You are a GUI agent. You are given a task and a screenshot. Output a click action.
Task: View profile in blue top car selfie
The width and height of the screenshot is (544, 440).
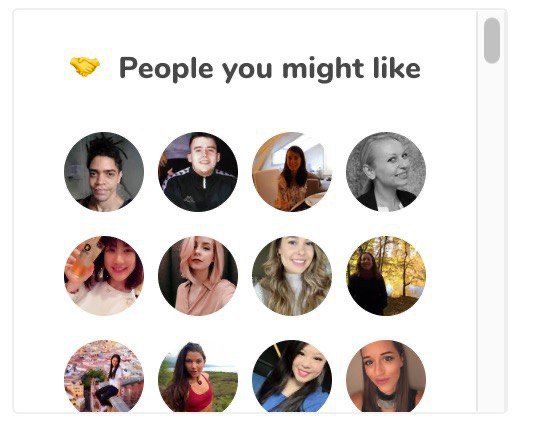292,376
